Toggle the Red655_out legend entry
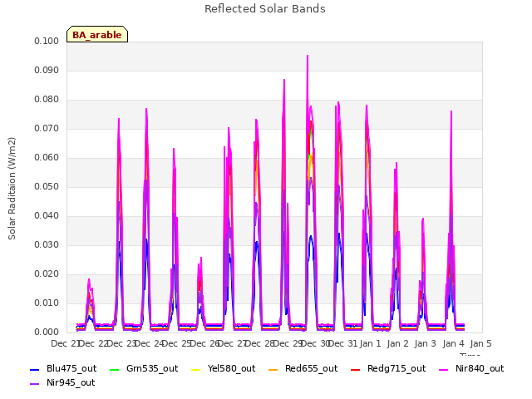532x399 pixels. [303, 369]
